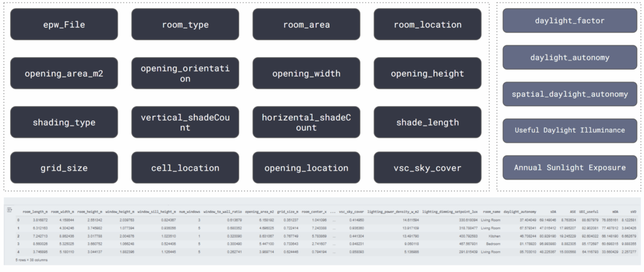Click the Annual Sunlight Exposure box
644x272 pixels.
click(x=570, y=168)
